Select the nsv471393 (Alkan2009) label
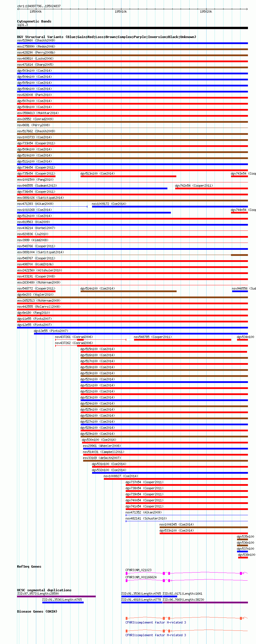256x644 pixels. point(35,204)
